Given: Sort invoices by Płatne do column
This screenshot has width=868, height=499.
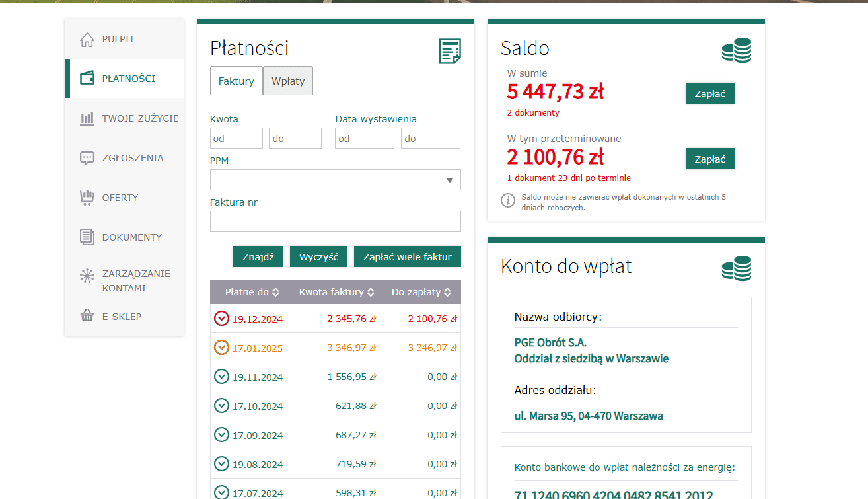Looking at the screenshot, I should (x=252, y=292).
